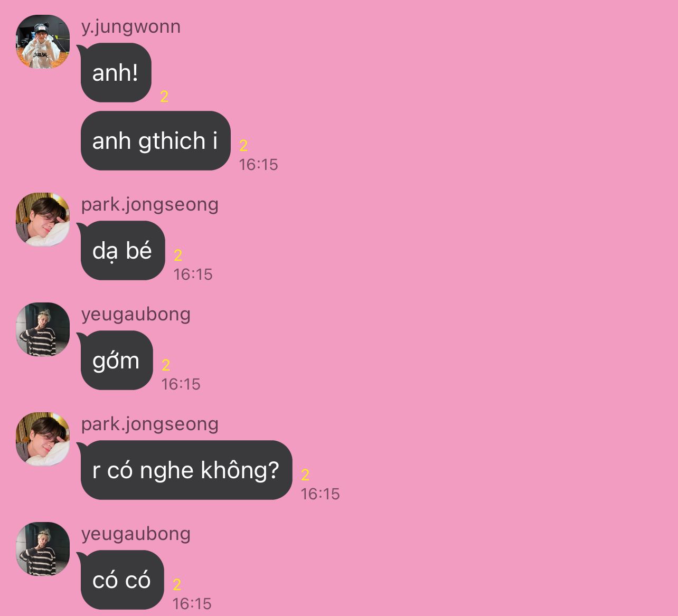
Task: Open yeugaubong avatar next to "gớm"
Action: [43, 329]
